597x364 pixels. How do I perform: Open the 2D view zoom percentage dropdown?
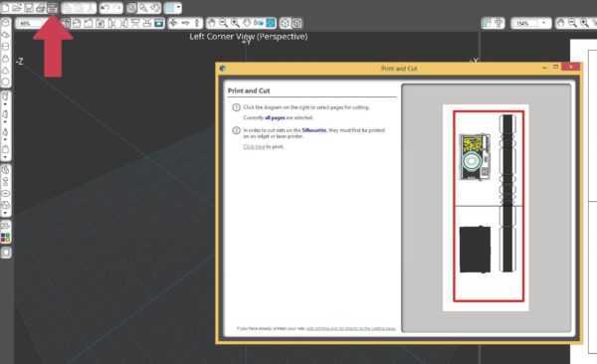click(x=530, y=23)
